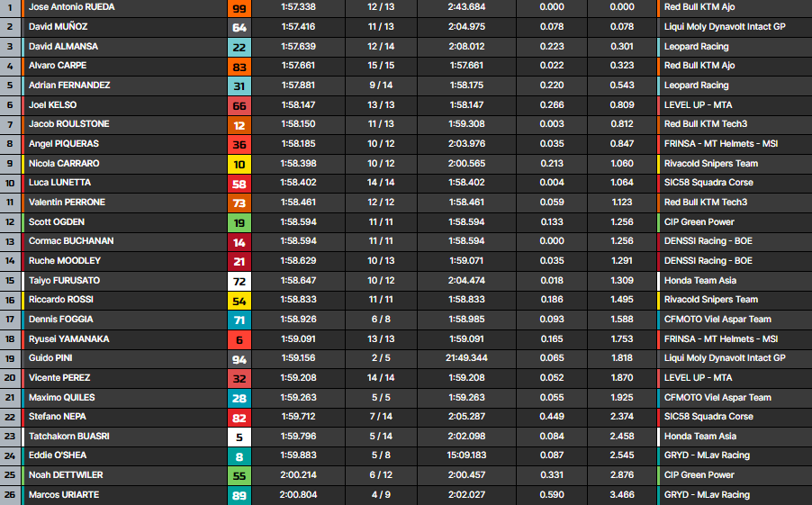The width and height of the screenshot is (812, 505).
Task: Select the 3.466 gap value
Action: pyautogui.click(x=621, y=494)
